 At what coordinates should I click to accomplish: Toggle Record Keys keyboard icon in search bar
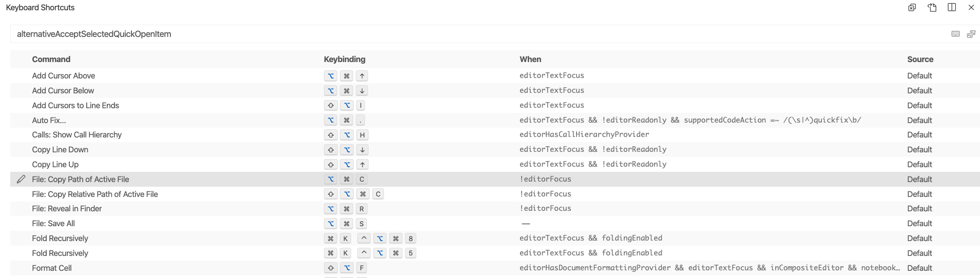(955, 34)
